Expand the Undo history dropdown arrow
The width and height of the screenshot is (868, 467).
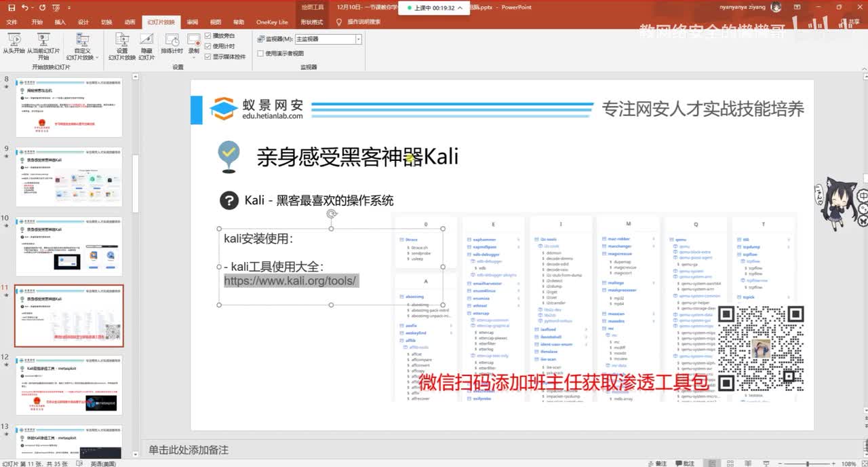33,7
